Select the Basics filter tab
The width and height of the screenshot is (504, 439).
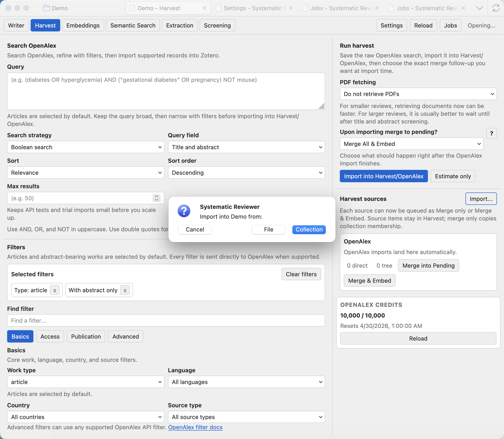tap(20, 336)
